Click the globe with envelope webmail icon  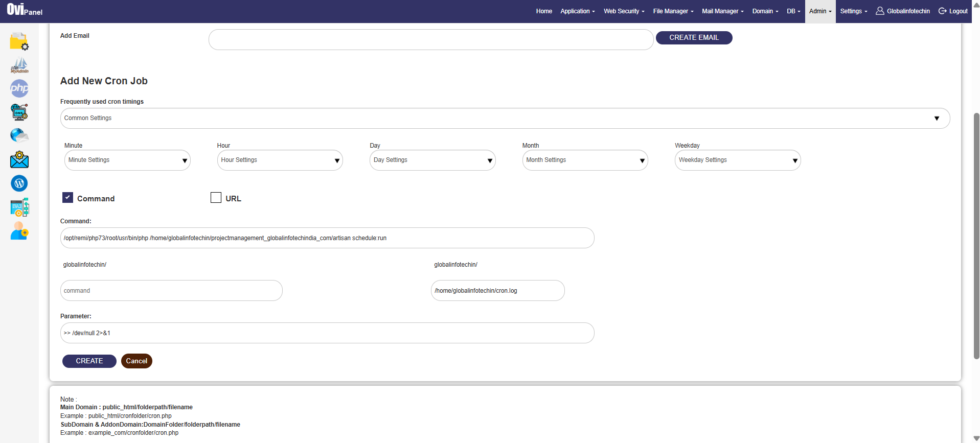click(19, 135)
